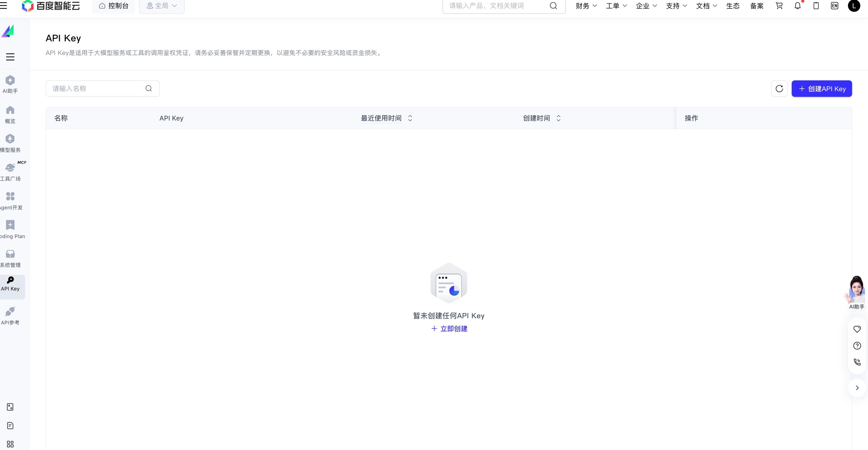
Task: Collapse the sidebar with the hamburger icon
Action: (x=10, y=57)
